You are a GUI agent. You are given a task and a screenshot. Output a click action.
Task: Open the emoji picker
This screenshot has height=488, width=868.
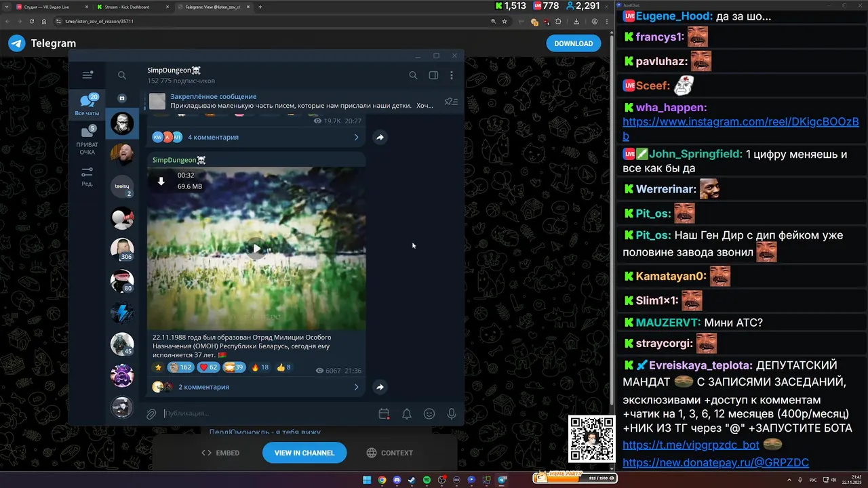(x=429, y=413)
